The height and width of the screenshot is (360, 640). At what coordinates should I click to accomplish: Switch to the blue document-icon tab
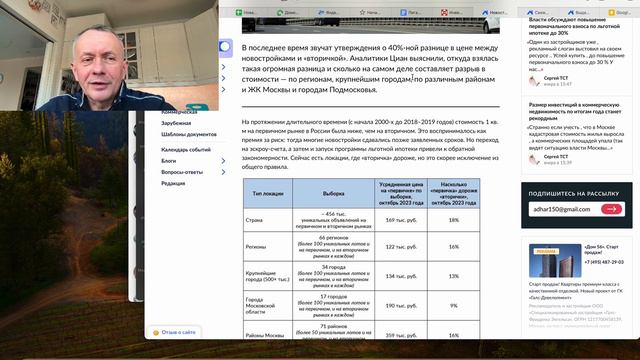410,12
